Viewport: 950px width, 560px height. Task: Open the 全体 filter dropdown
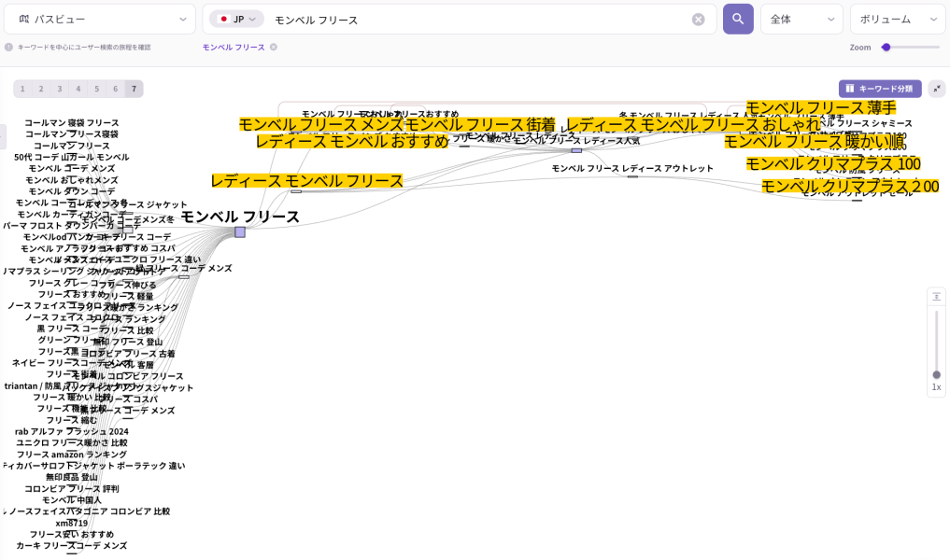pos(801,20)
